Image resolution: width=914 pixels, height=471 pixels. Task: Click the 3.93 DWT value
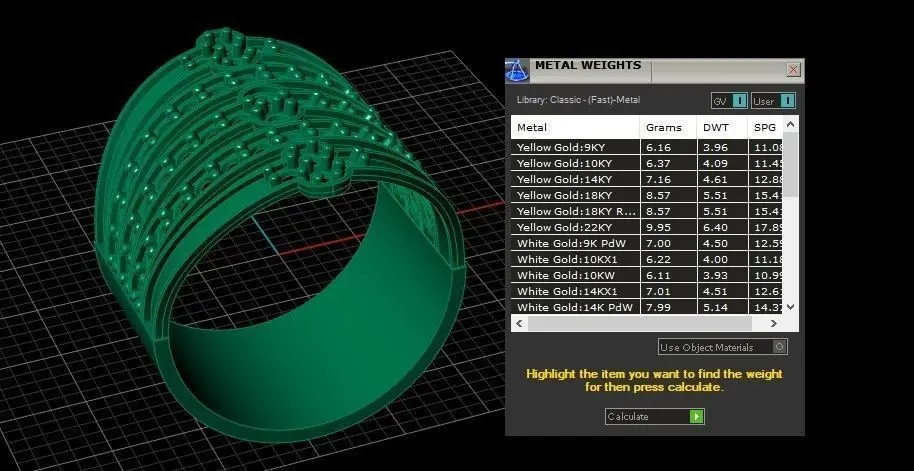715,275
